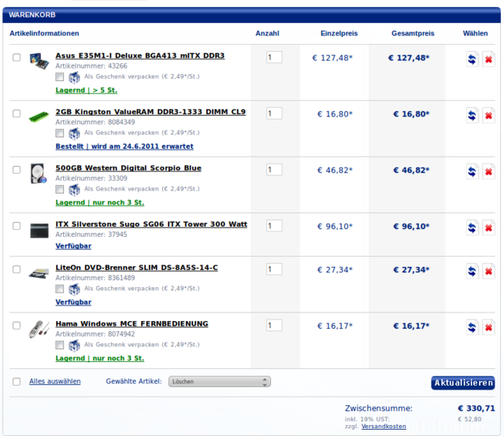This screenshot has height=436, width=504.
Task: Refresh the LiteOn DVD-Brenner row
Action: click(472, 272)
